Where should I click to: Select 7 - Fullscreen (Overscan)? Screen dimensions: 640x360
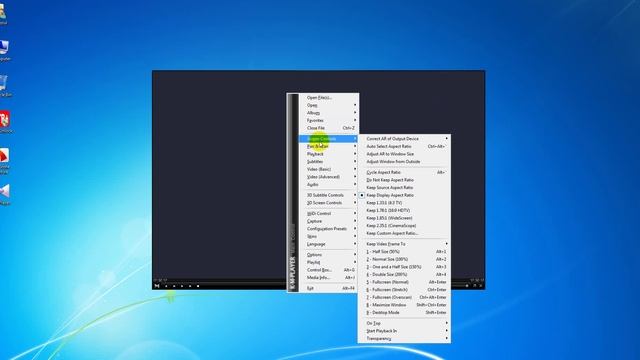pos(404,298)
